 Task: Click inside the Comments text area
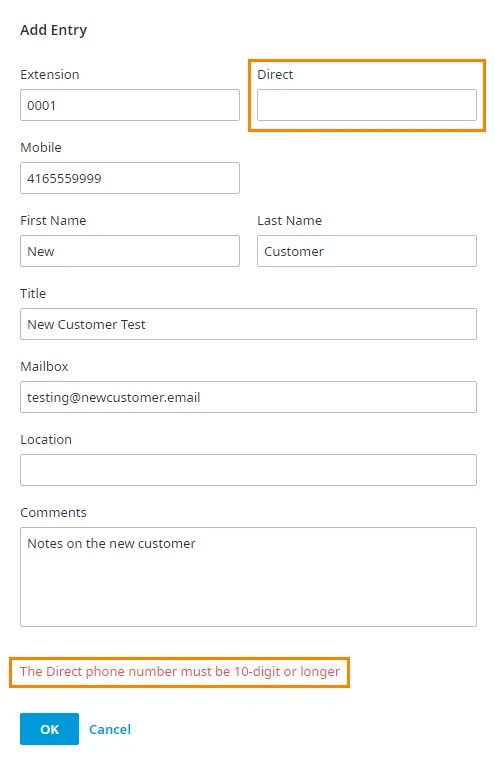coord(248,576)
